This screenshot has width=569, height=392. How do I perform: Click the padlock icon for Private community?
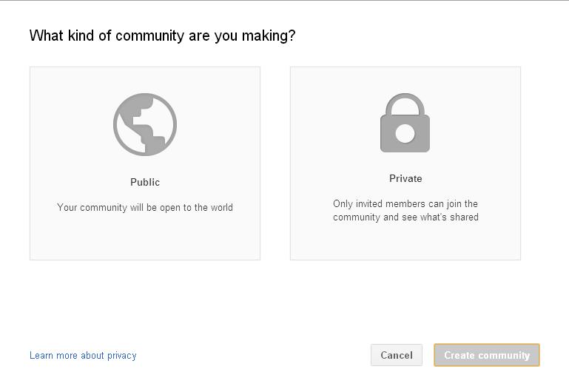coord(405,123)
